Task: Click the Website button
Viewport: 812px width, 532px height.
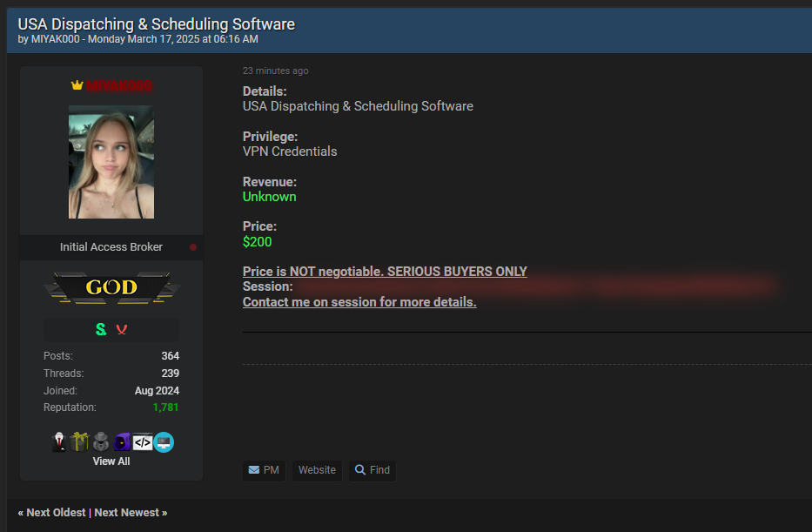Action: [317, 470]
